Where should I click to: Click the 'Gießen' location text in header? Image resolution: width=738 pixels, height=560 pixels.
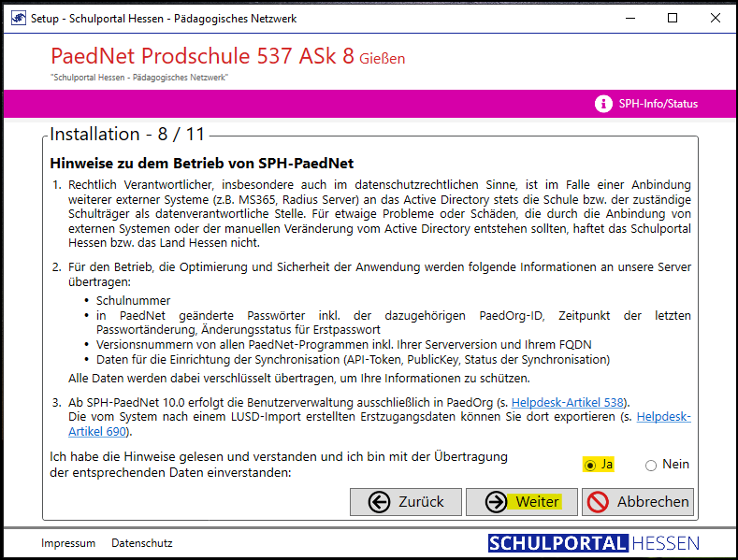(383, 59)
